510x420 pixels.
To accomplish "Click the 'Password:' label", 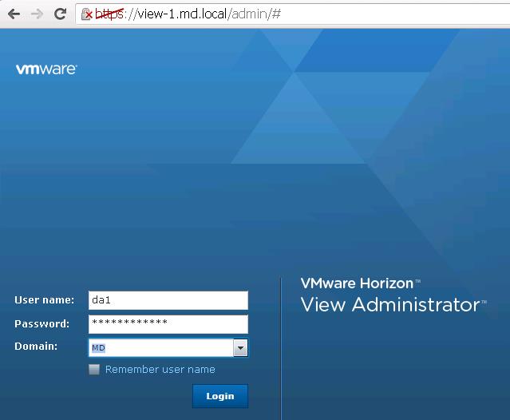I will (x=42, y=324).
